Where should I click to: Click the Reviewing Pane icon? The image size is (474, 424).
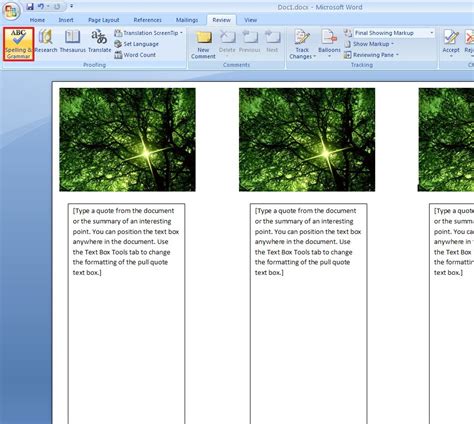coord(348,55)
